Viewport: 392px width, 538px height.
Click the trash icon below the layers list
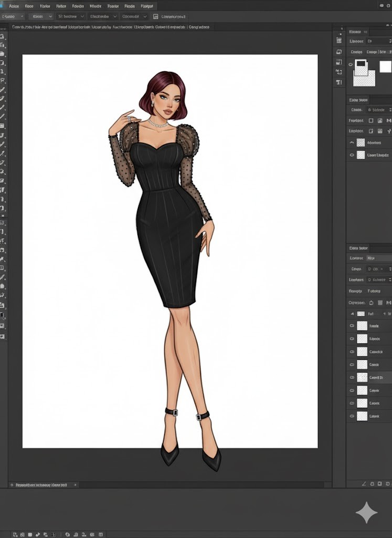pyautogui.click(x=387, y=483)
